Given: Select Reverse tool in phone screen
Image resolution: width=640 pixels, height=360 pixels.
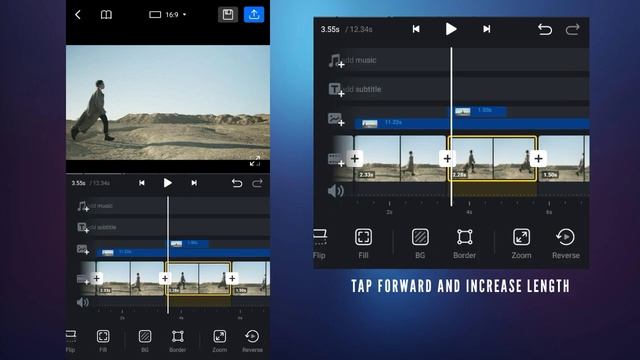Looking at the screenshot, I should [x=252, y=341].
